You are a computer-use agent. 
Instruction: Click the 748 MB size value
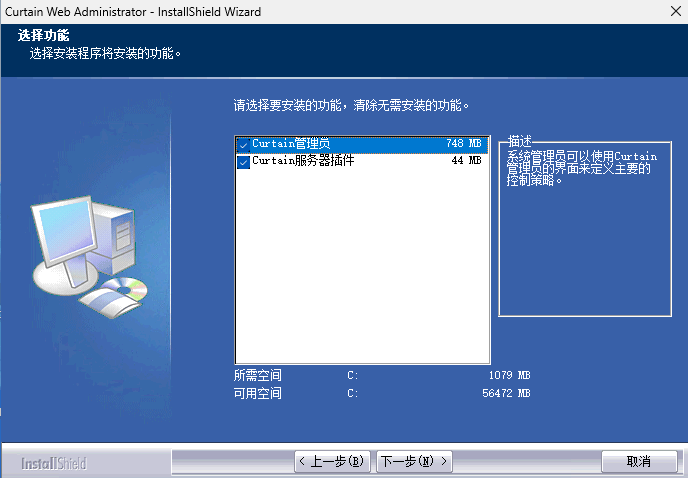click(x=464, y=144)
